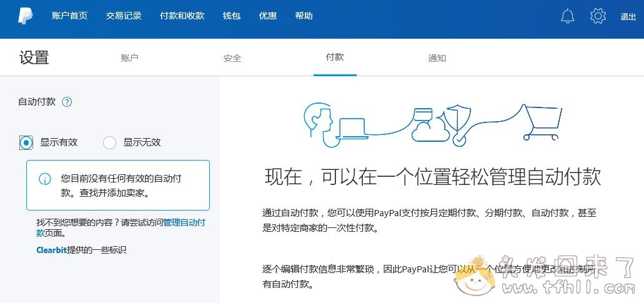Open 交易记录 in the top menu
The image size is (644, 303).
point(124,16)
